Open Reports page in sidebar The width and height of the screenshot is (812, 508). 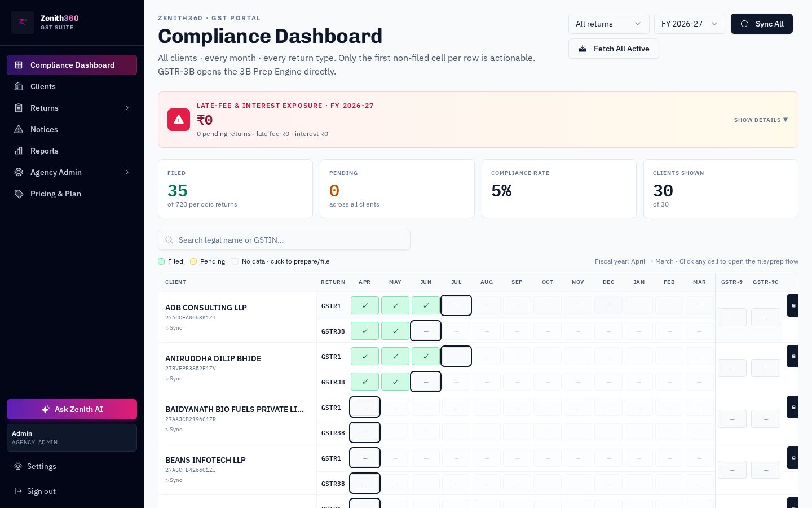click(72, 151)
